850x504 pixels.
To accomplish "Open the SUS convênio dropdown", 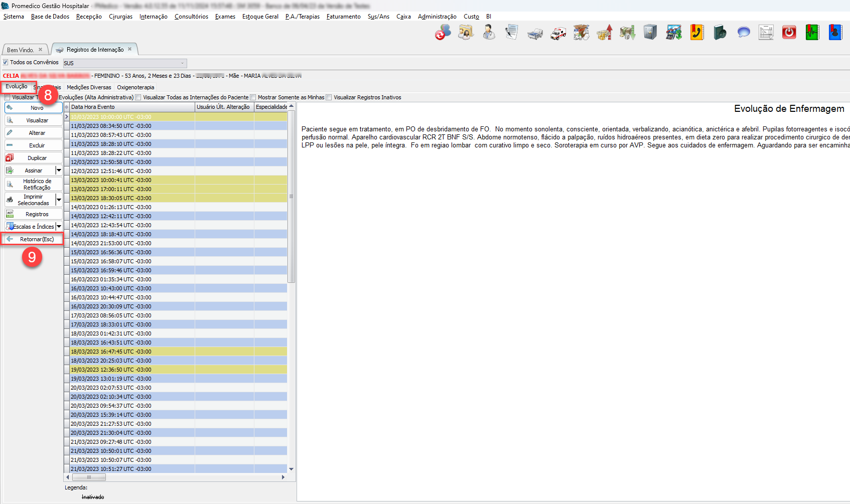I will (182, 63).
